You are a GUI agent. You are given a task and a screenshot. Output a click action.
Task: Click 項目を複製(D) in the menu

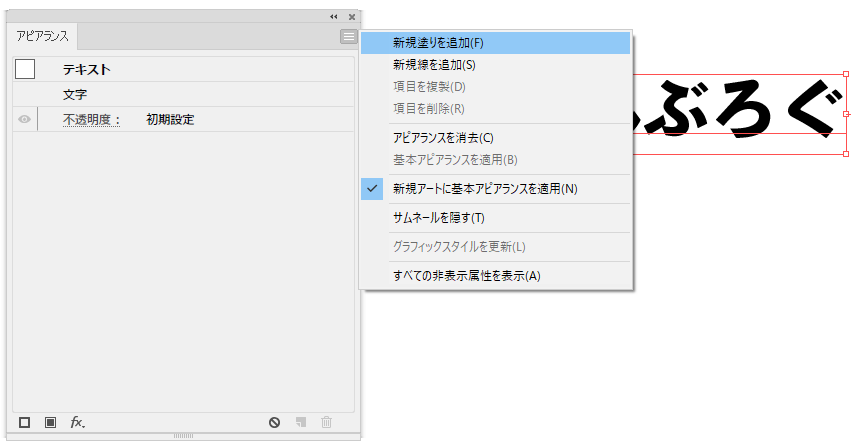(x=496, y=87)
